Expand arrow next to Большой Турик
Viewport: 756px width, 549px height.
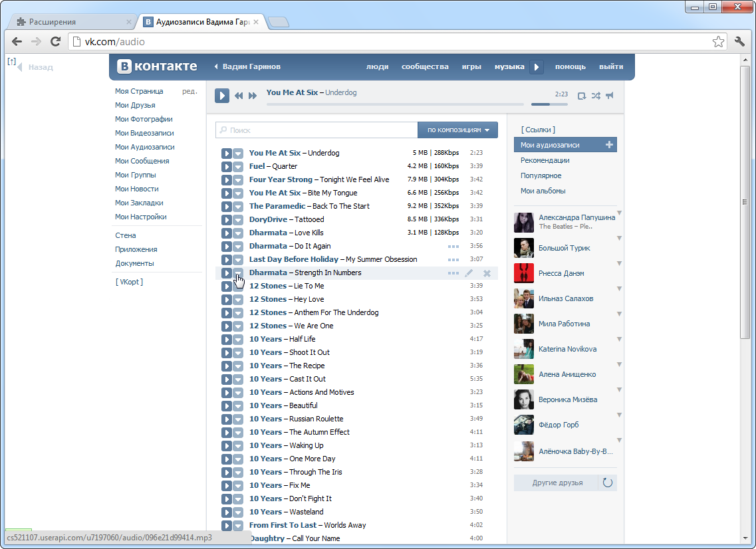tap(620, 238)
